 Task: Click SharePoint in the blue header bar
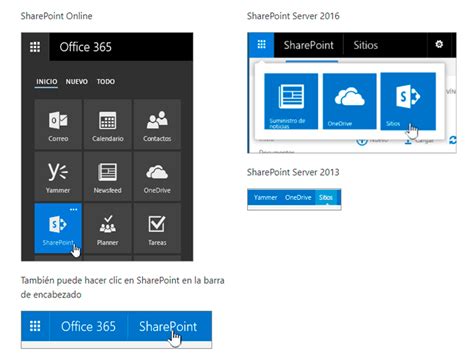pos(168,326)
